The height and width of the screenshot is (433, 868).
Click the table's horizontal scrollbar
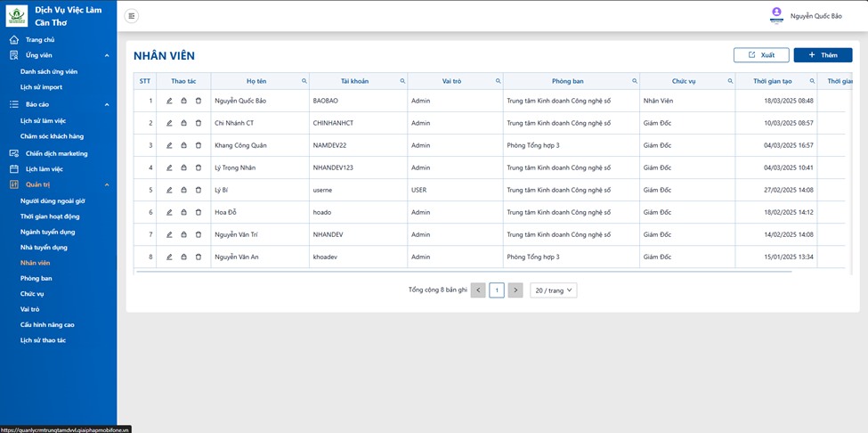463,272
